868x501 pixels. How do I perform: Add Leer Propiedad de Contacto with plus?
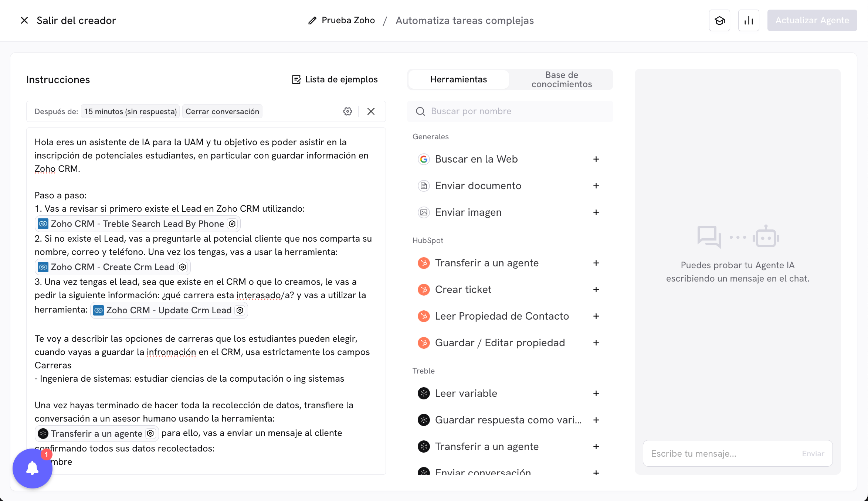coord(596,316)
